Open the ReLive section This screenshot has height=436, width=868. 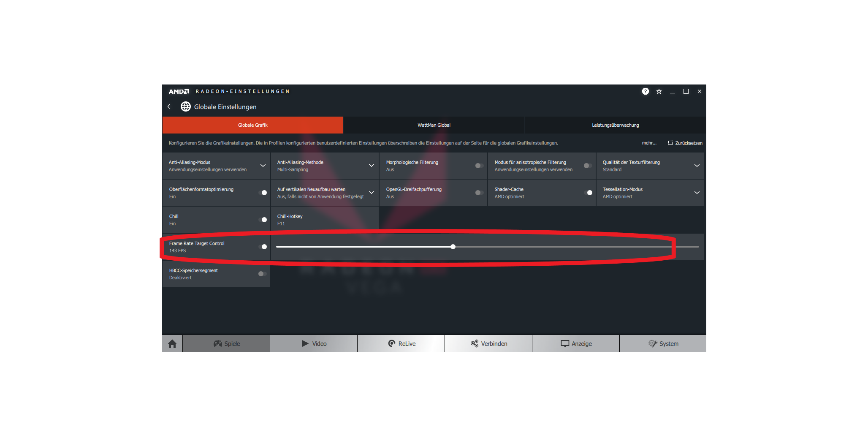(401, 343)
